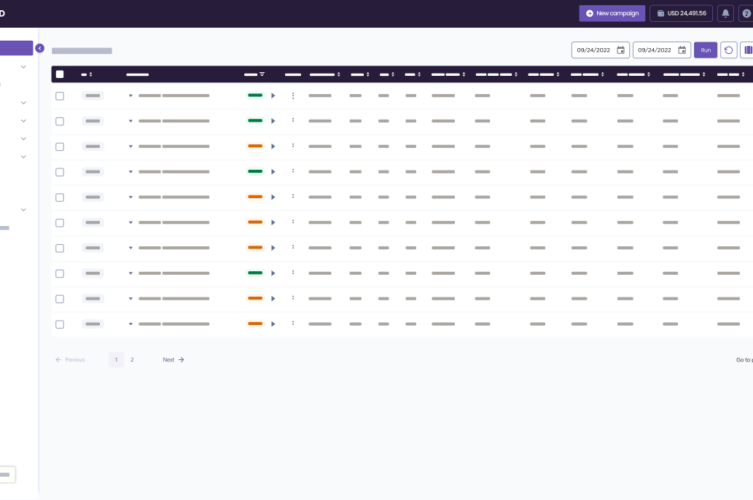Open the first date field's calendar icon
This screenshot has height=500, width=753.
pos(620,50)
